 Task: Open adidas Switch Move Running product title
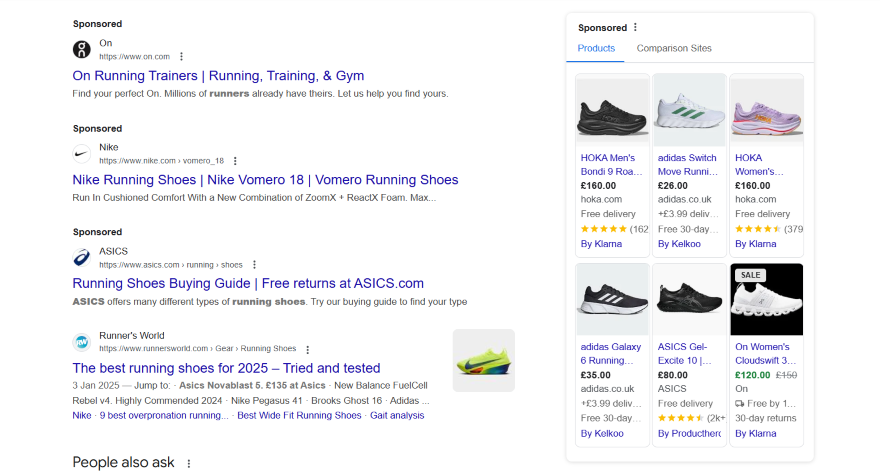688,165
